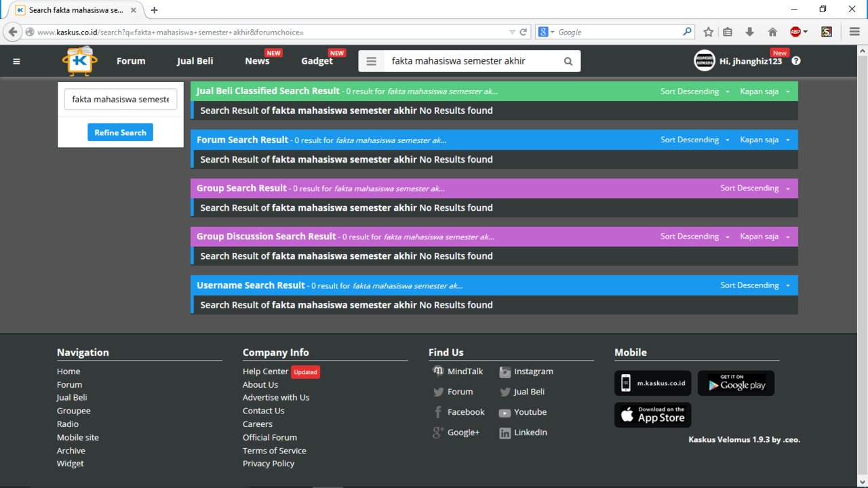
Task: Open browser downloads arrow
Action: click(749, 32)
